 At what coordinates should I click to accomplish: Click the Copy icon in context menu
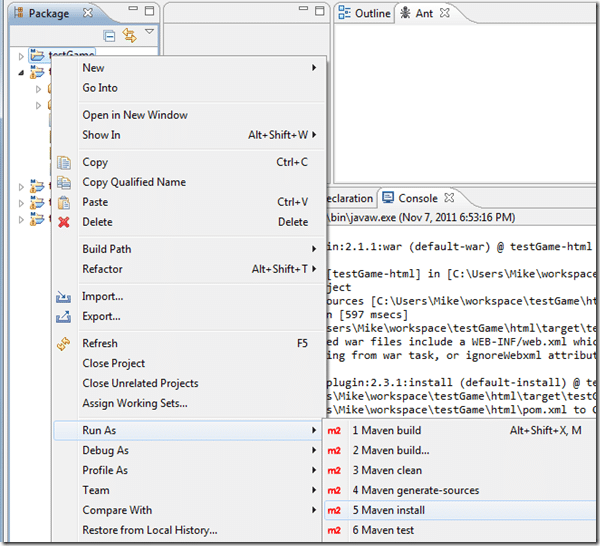click(64, 163)
